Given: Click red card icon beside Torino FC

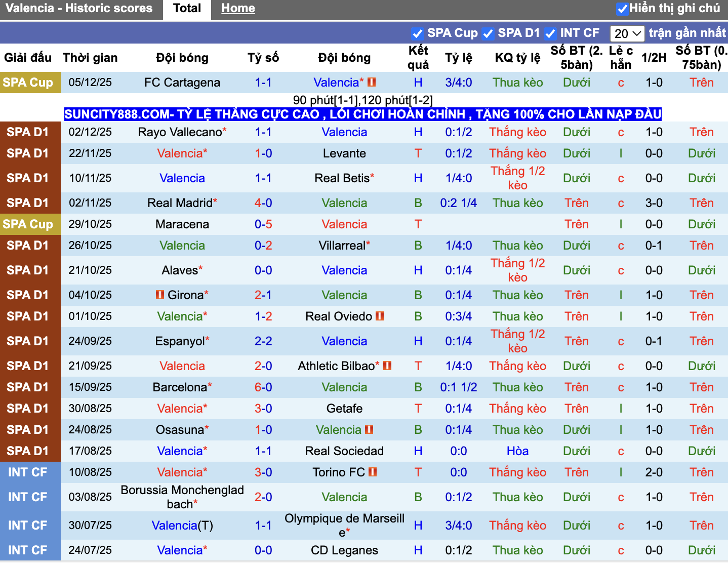Looking at the screenshot, I should pyautogui.click(x=373, y=472).
